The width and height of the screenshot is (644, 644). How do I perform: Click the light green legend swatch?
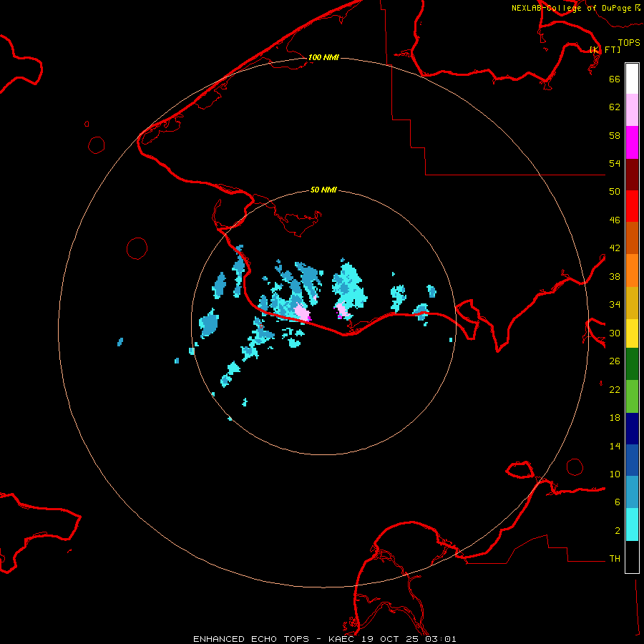point(632,396)
